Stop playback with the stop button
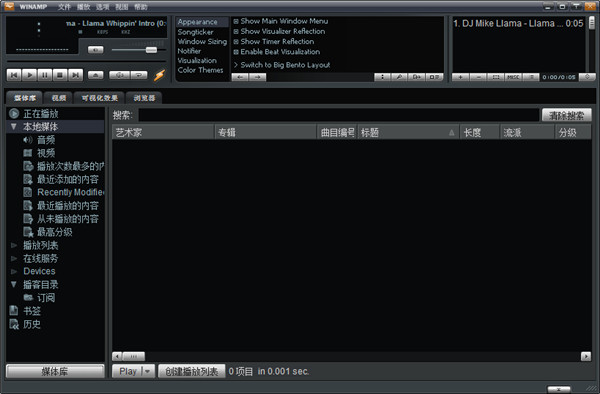 click(x=60, y=75)
